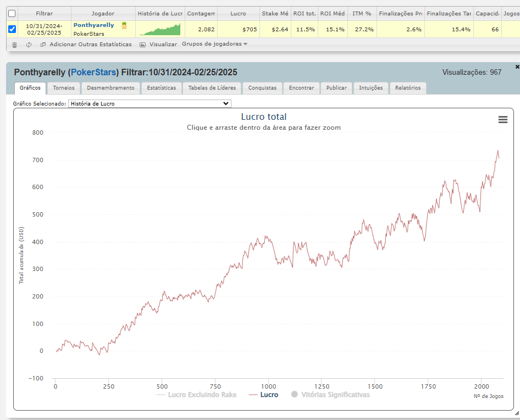Toggle Lucro Excluindo Rake legend series
The height and width of the screenshot is (420, 520).
click(197, 395)
